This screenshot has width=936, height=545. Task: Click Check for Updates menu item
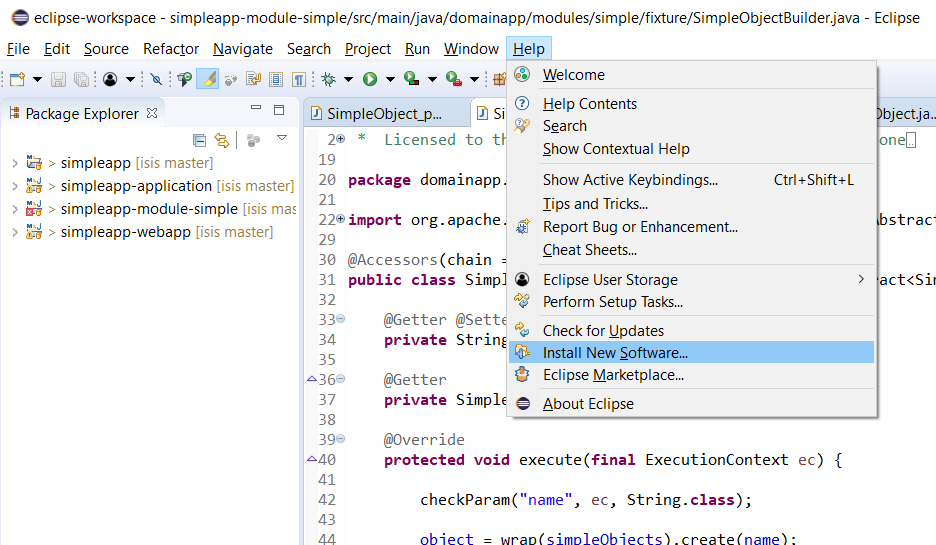coord(603,331)
